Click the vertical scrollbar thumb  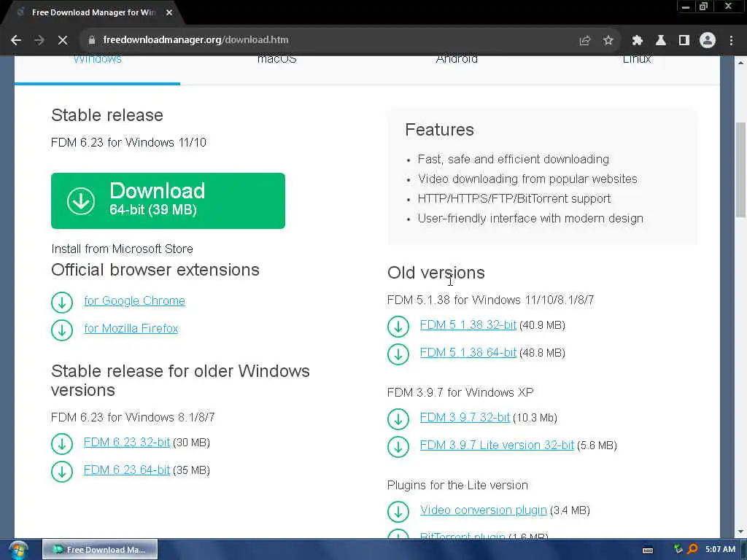click(740, 169)
